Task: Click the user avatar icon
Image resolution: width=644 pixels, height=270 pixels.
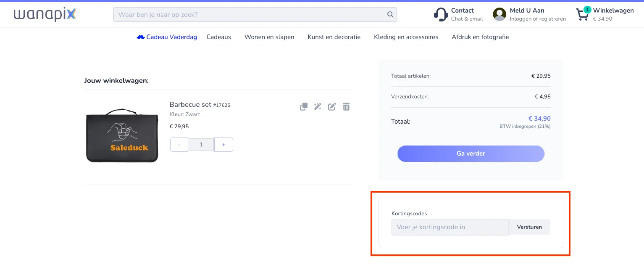Action: pos(499,14)
